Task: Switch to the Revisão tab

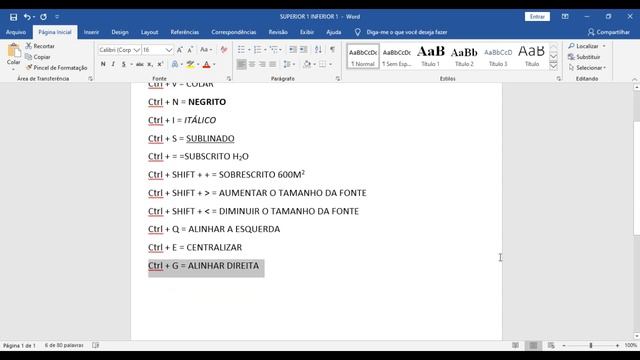Action: 278,32
